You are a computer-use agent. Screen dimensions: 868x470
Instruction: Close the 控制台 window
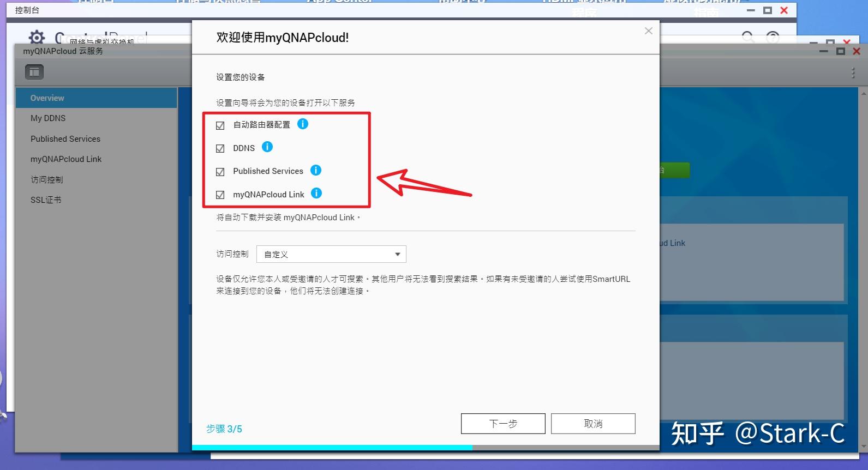[x=784, y=10]
